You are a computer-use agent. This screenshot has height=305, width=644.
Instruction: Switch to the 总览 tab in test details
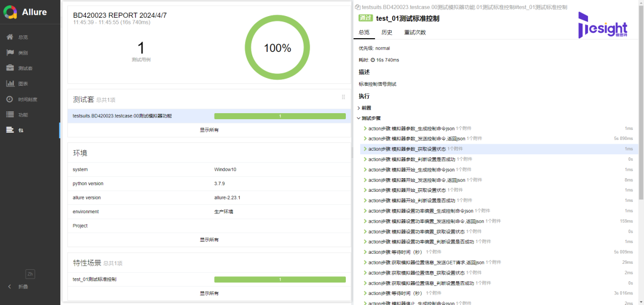click(364, 32)
